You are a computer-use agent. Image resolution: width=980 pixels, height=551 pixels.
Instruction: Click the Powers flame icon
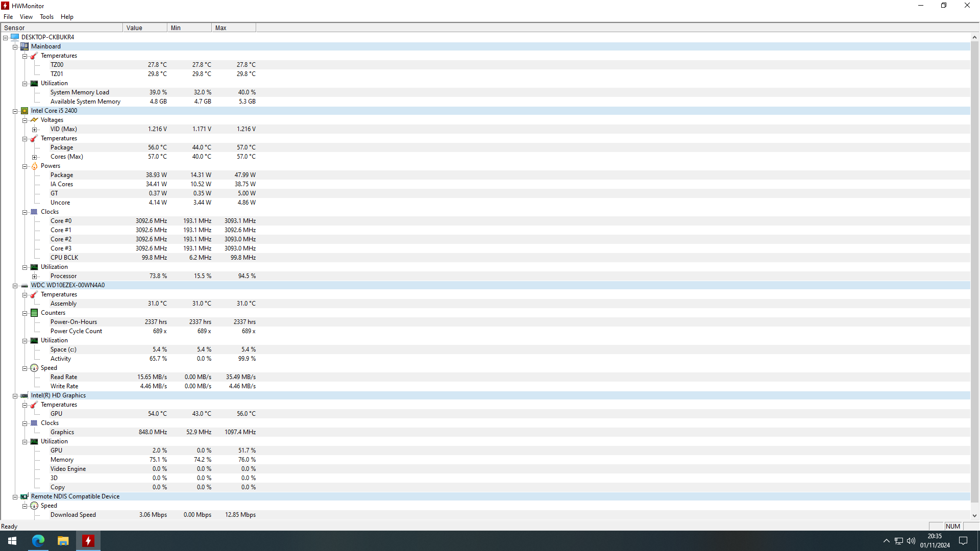(34, 166)
